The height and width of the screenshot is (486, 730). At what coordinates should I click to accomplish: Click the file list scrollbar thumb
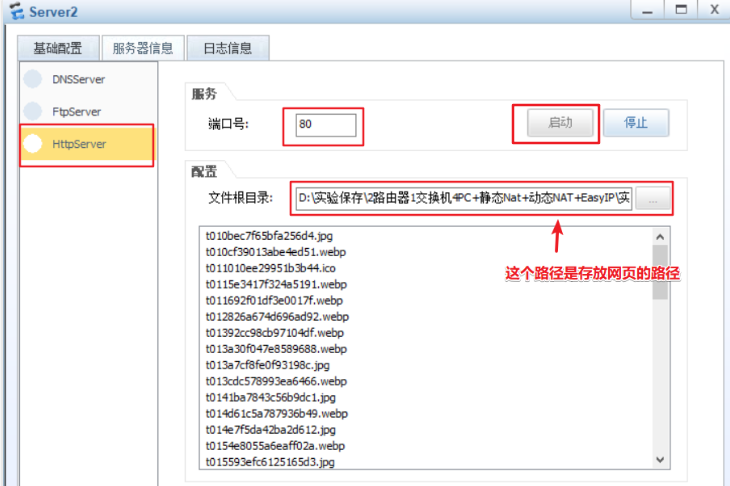pos(660,272)
